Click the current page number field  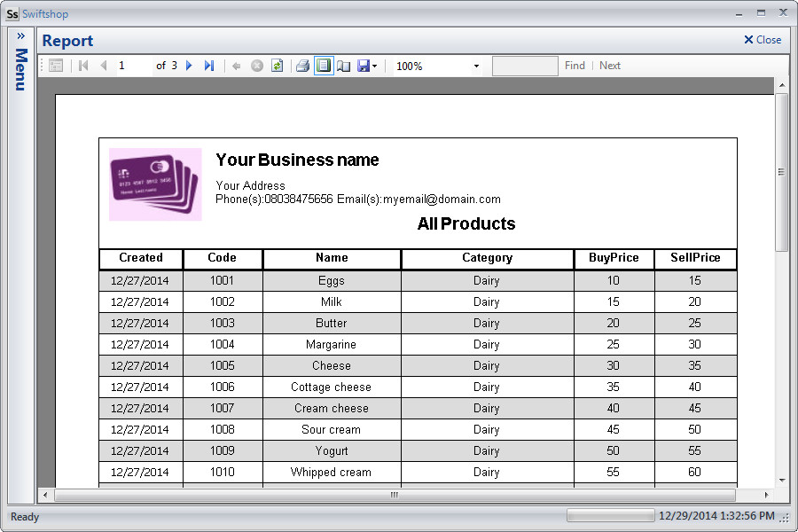[133, 66]
